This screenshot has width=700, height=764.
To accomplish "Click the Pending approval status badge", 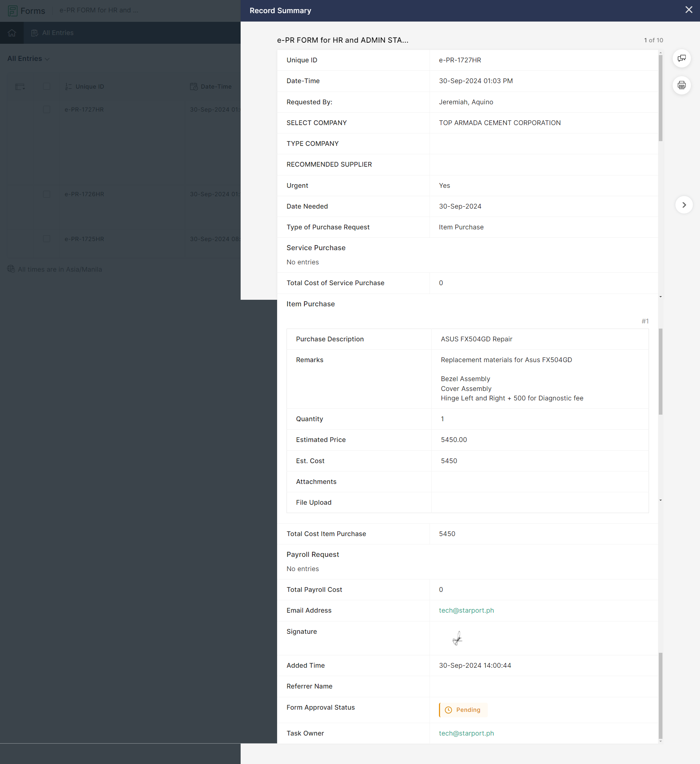I will pos(463,710).
